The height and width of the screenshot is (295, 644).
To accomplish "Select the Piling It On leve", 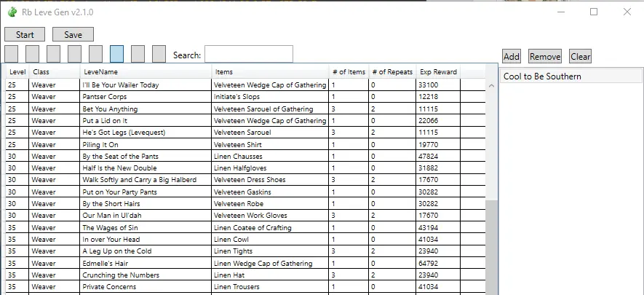I will [x=245, y=145].
